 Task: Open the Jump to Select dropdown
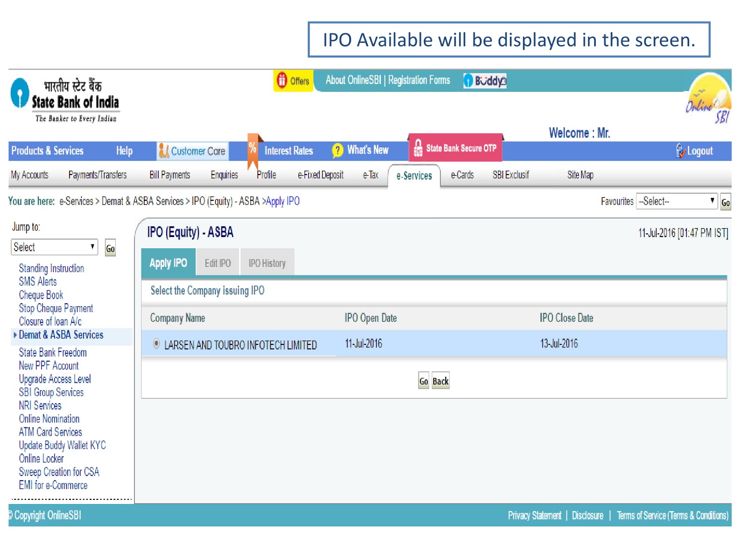(54, 247)
